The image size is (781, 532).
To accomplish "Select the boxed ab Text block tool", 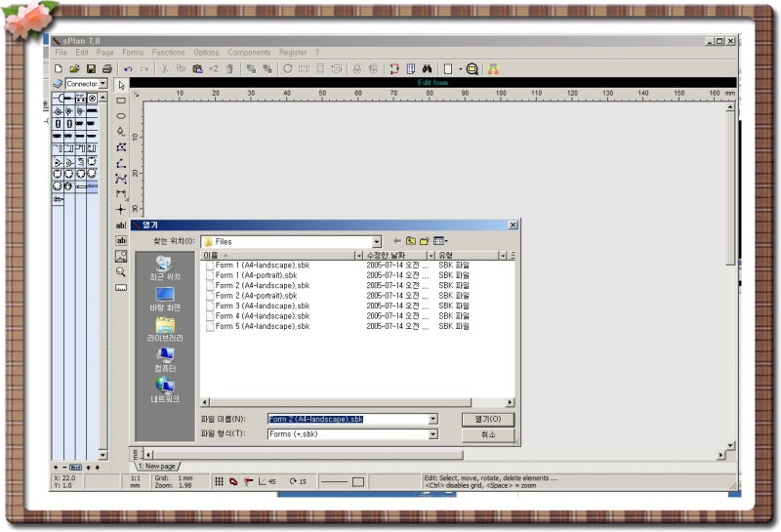I will [121, 240].
